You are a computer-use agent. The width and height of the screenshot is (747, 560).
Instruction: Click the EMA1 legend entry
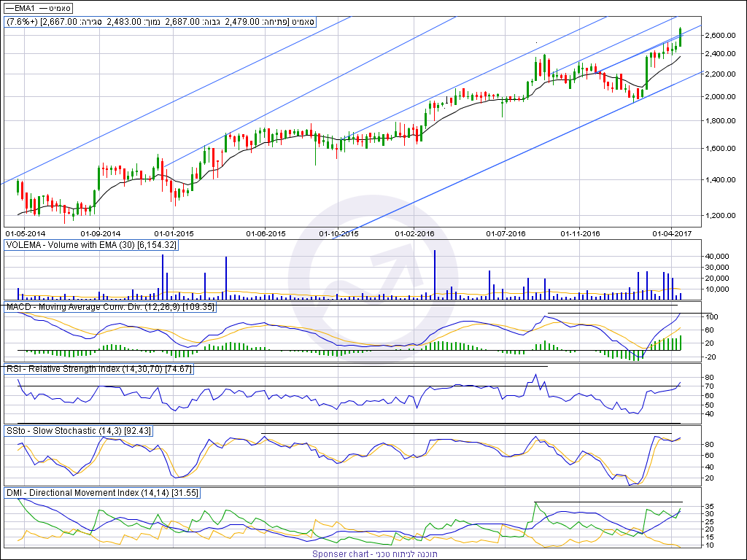coord(20,7)
